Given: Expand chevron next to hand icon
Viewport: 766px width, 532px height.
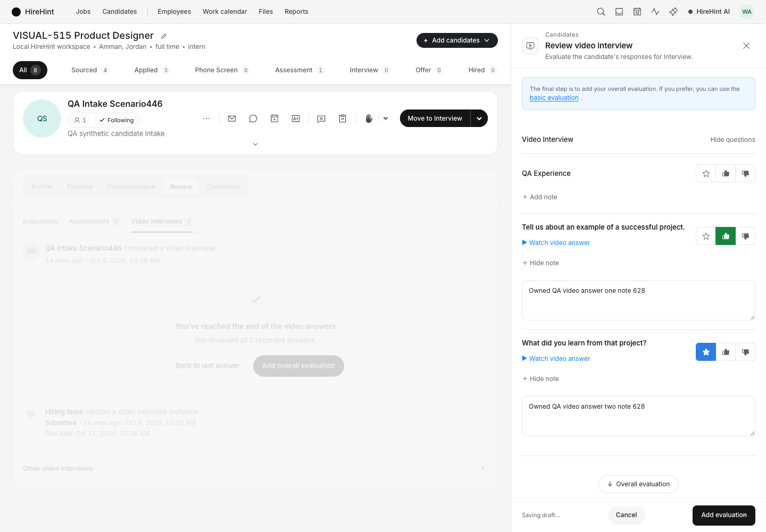Looking at the screenshot, I should 386,119.
